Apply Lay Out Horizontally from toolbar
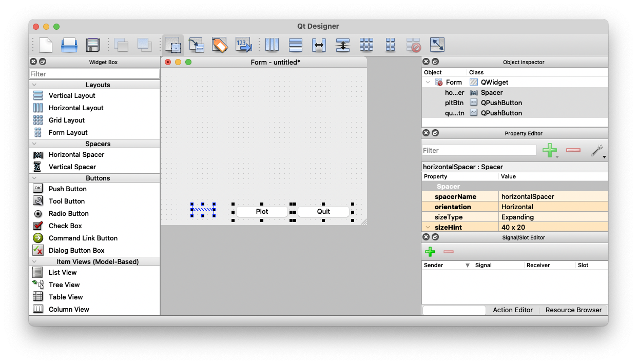 [x=272, y=45]
